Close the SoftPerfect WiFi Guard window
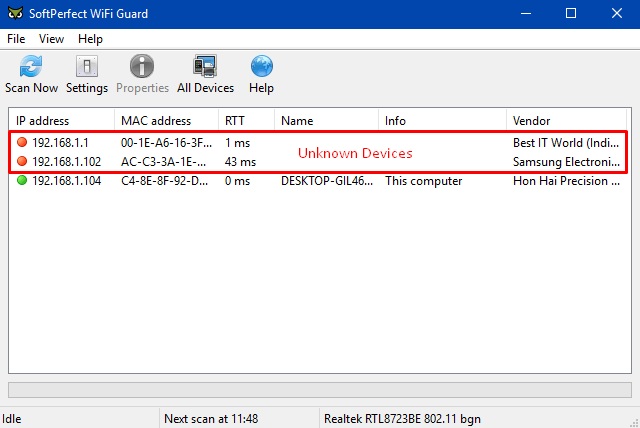The width and height of the screenshot is (640, 428). pyautogui.click(x=617, y=13)
